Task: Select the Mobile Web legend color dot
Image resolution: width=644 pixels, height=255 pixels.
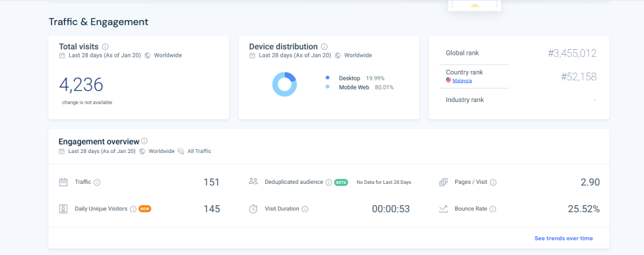Action: pos(328,87)
